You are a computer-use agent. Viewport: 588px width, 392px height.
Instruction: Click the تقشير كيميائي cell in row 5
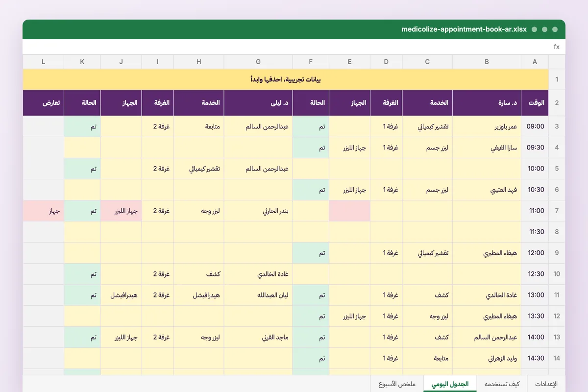click(199, 169)
